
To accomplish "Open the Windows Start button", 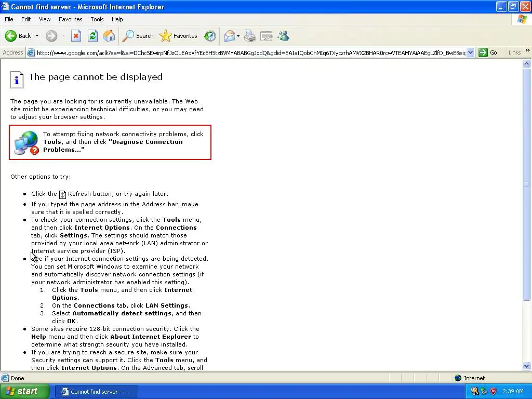I will tap(24, 392).
